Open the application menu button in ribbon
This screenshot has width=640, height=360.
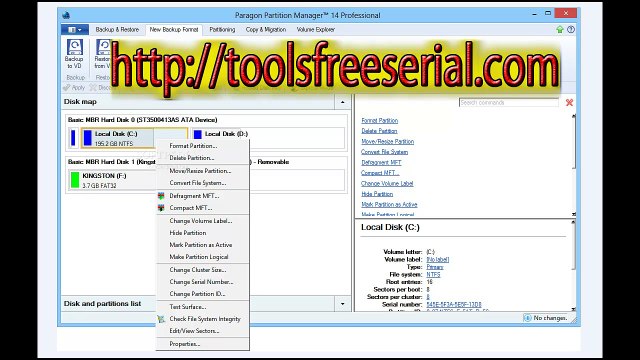click(75, 29)
